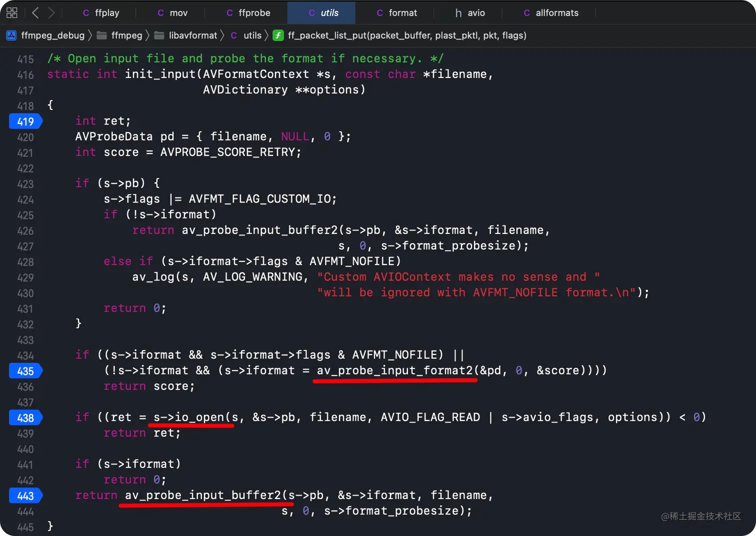Image resolution: width=756 pixels, height=536 pixels.
Task: Toggle breakpoint on line 435
Action: [25, 371]
